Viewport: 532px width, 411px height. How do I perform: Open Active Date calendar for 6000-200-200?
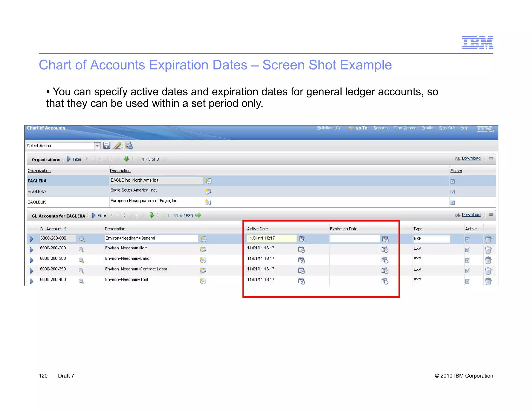tap(301, 249)
